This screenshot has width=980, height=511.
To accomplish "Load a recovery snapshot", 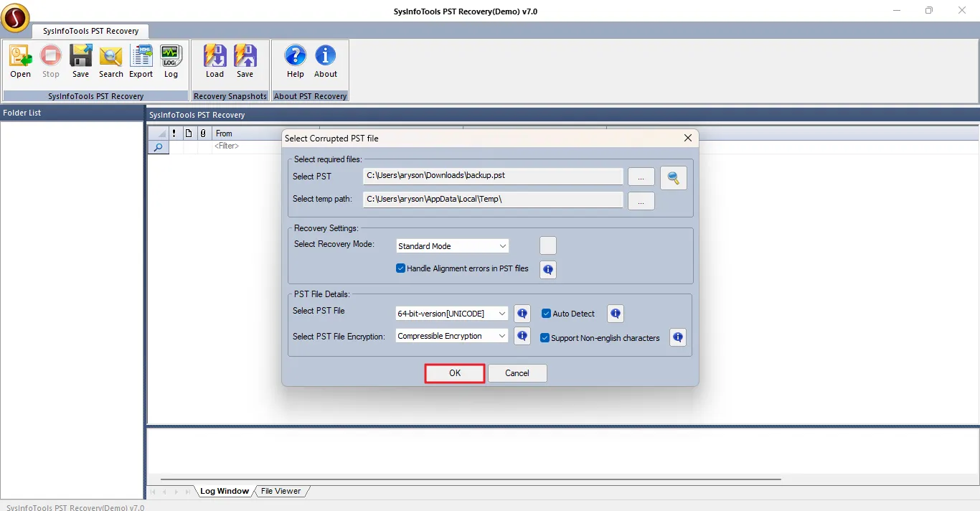I will (215, 61).
